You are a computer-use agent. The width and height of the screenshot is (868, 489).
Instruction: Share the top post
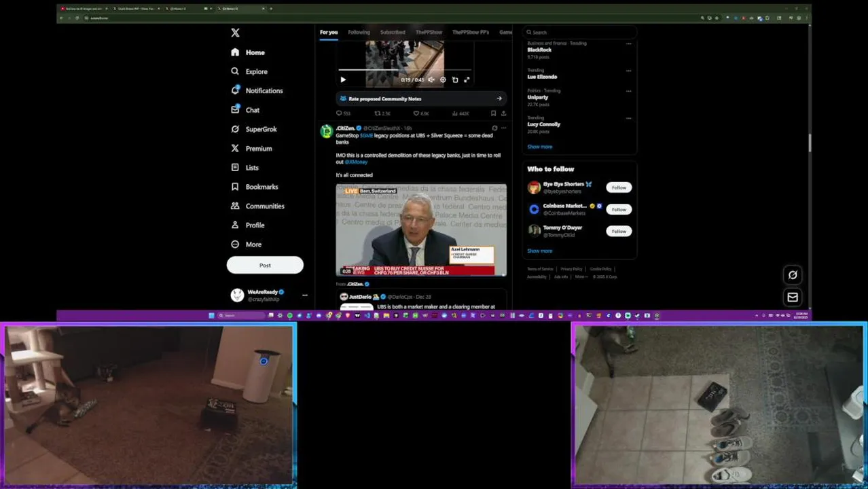(503, 113)
